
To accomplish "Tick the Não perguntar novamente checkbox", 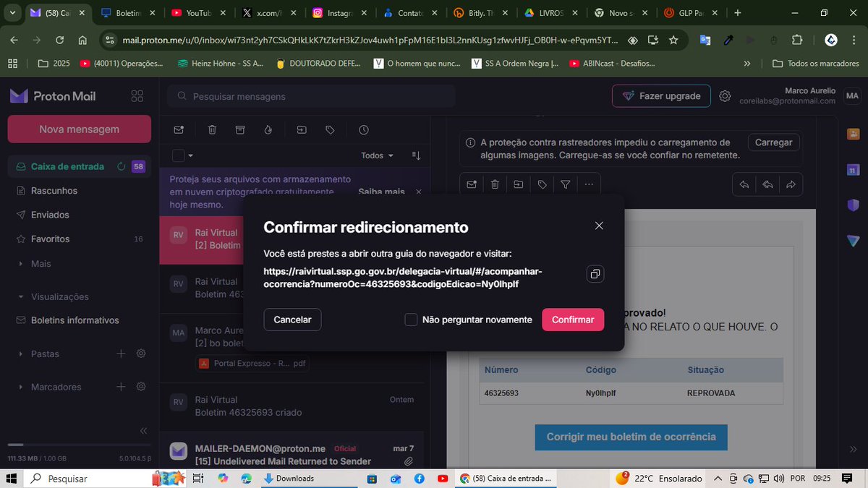I will 411,320.
